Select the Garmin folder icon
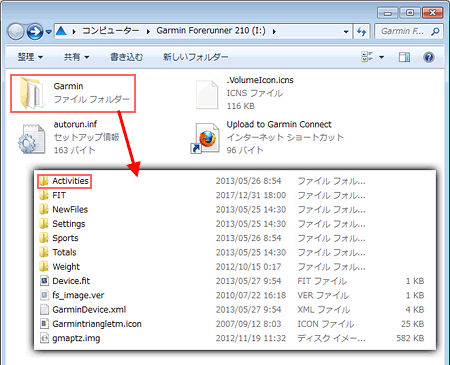This screenshot has width=450, height=365. click(x=32, y=93)
